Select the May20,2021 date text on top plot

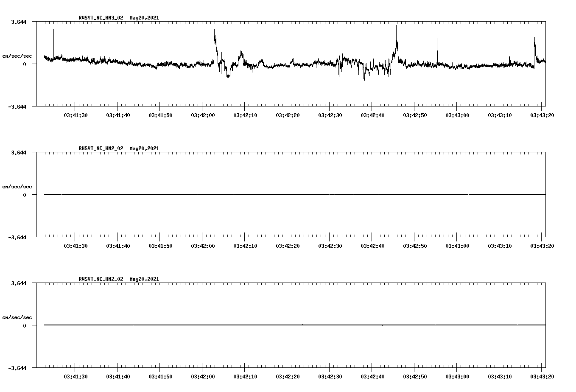(144, 18)
